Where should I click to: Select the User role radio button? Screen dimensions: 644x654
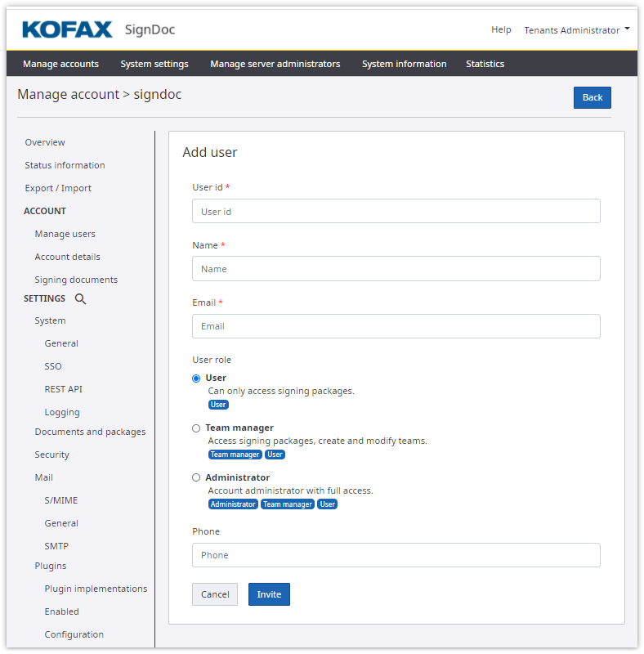click(x=196, y=379)
